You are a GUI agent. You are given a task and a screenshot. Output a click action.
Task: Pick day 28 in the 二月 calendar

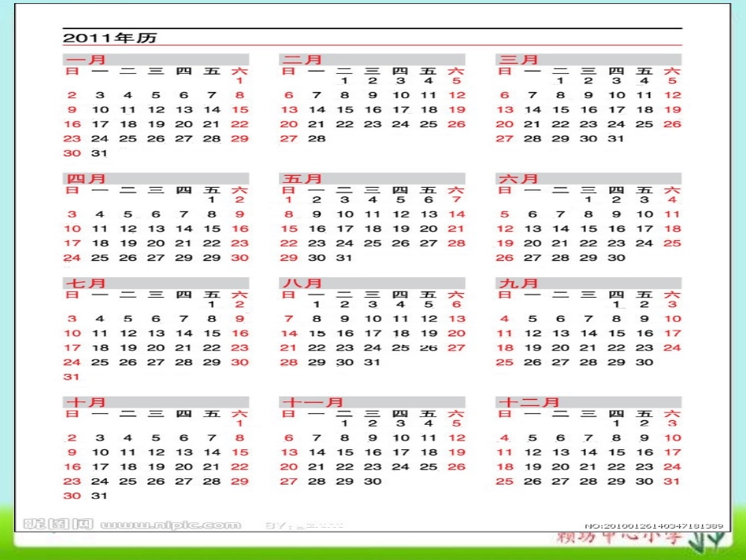[x=317, y=139]
